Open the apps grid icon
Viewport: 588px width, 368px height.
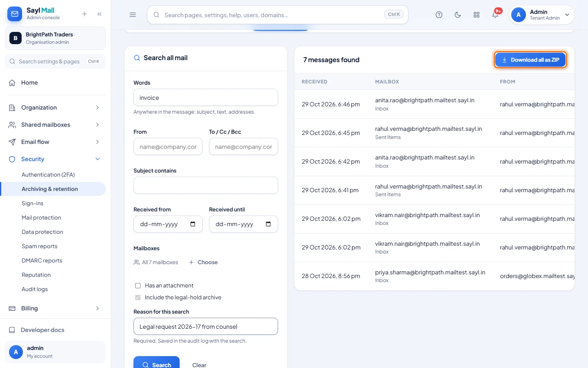click(477, 15)
